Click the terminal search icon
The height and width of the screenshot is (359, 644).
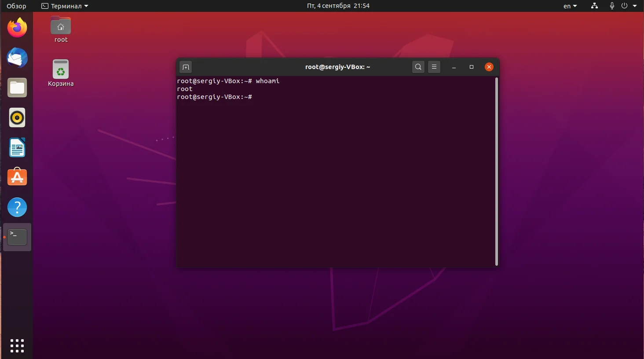tap(418, 67)
